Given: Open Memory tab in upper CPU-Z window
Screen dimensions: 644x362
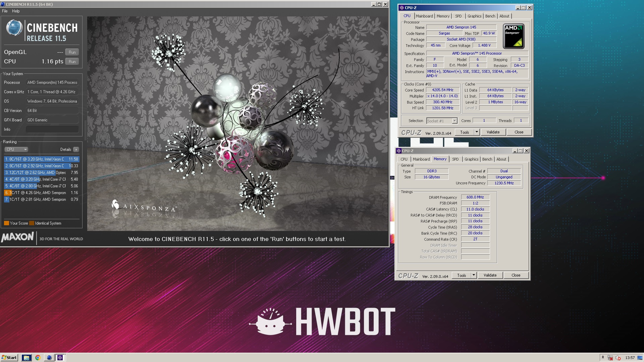Looking at the screenshot, I should coord(443,16).
